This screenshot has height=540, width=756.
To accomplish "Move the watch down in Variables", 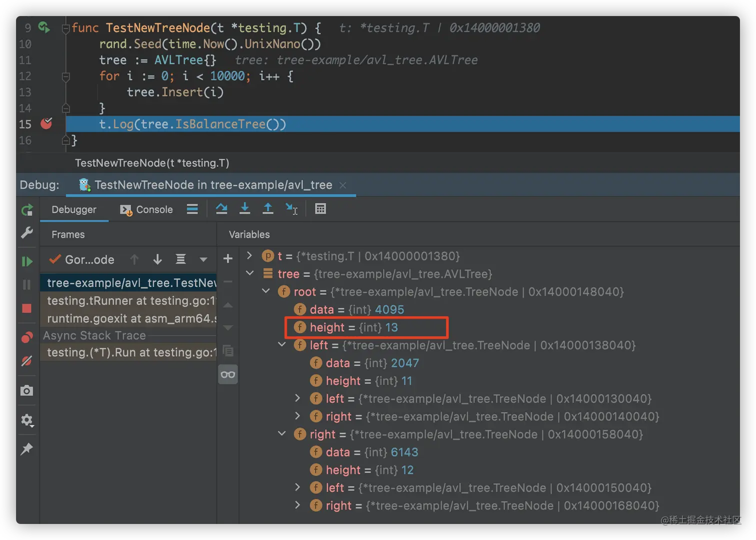I will pos(228,328).
